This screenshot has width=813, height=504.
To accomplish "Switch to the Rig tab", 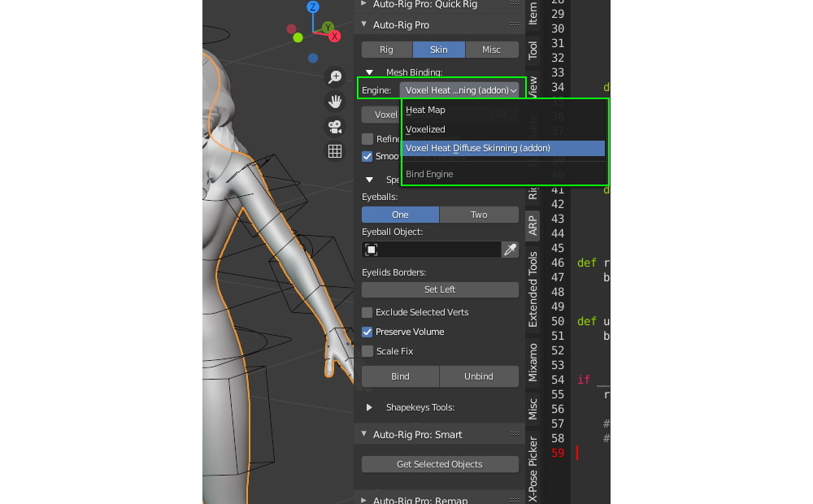I will [x=387, y=50].
